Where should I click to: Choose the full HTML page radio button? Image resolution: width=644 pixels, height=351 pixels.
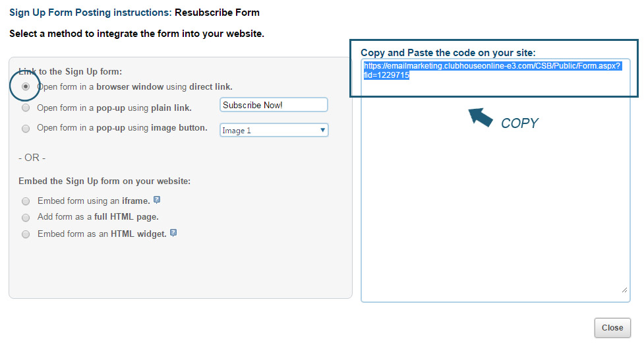26,217
